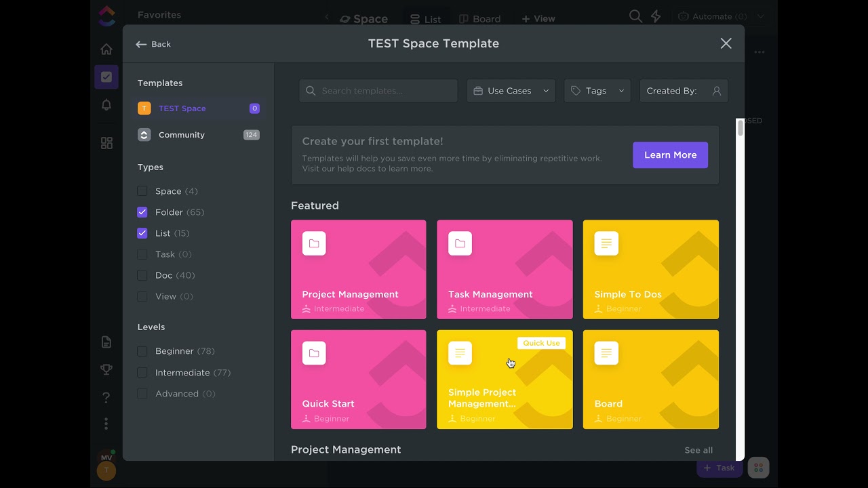Viewport: 868px width, 488px height.
Task: Click the lightning bolt quick action icon
Action: click(656, 16)
